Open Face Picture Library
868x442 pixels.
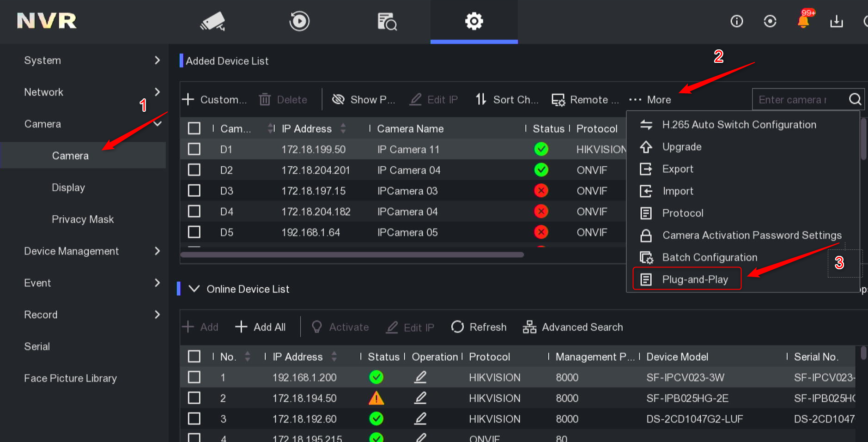pyautogui.click(x=70, y=378)
